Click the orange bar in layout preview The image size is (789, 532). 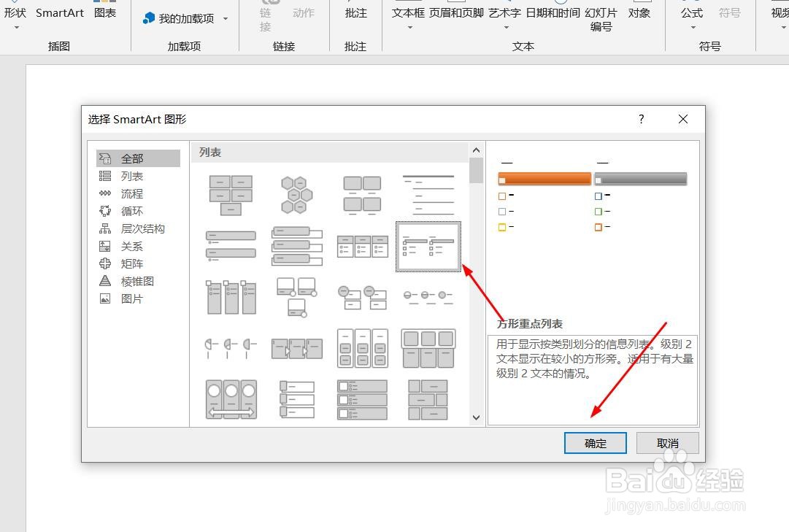tap(544, 179)
